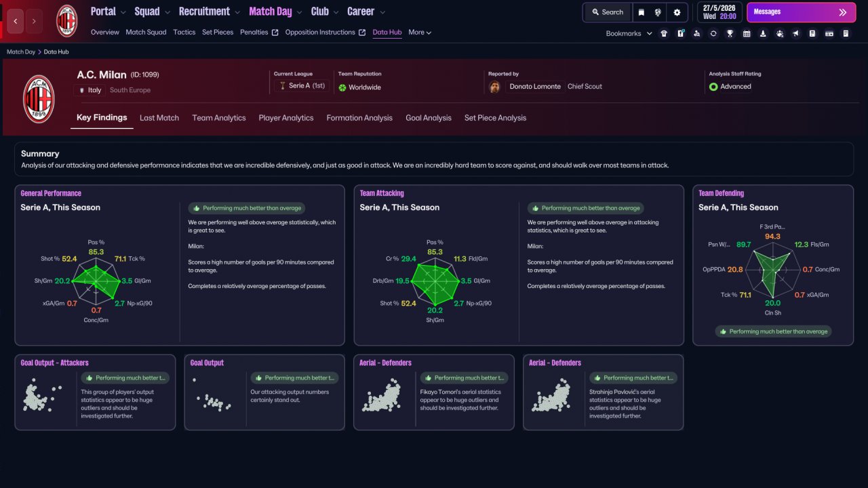Click Donato Lomonte's portrait icon
The image size is (868, 488).
[x=495, y=87]
